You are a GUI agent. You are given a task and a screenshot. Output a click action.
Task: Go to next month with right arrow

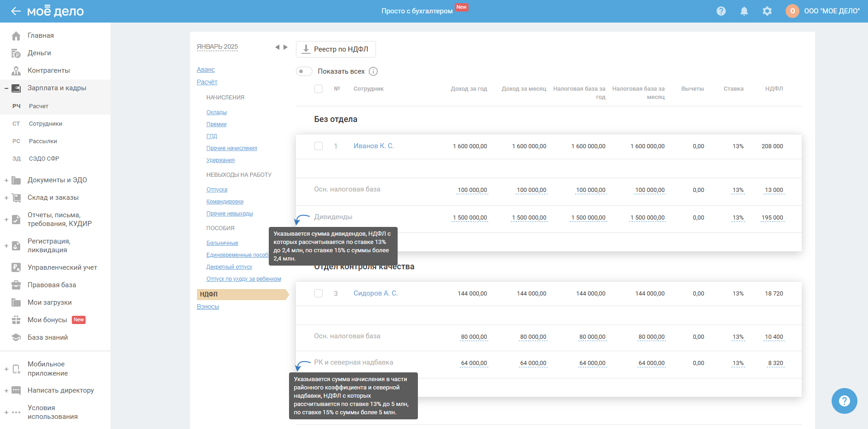coord(286,47)
